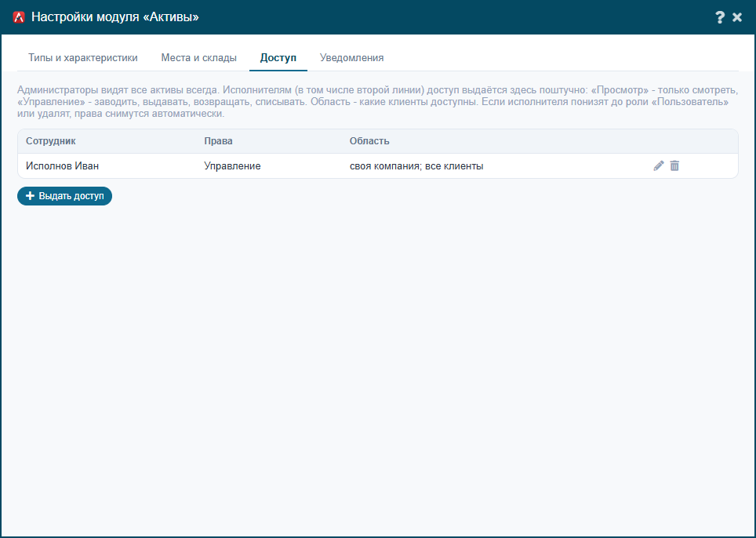Open the «Места и склады» tab
Viewport: 756px width, 538px height.
[x=198, y=58]
